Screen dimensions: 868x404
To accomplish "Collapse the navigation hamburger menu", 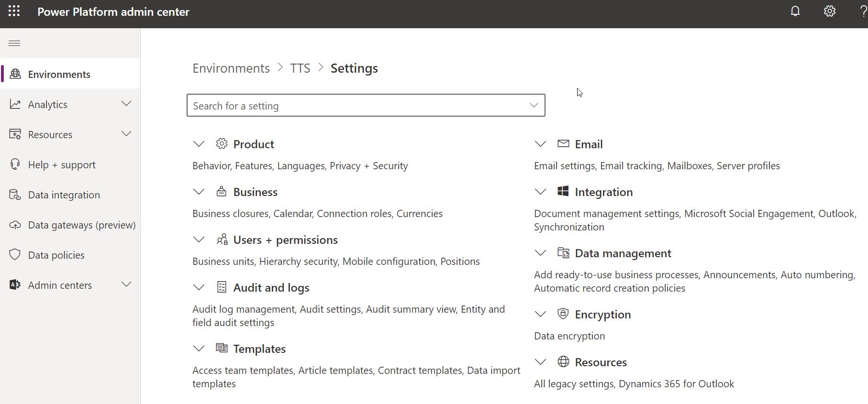I will coord(14,44).
